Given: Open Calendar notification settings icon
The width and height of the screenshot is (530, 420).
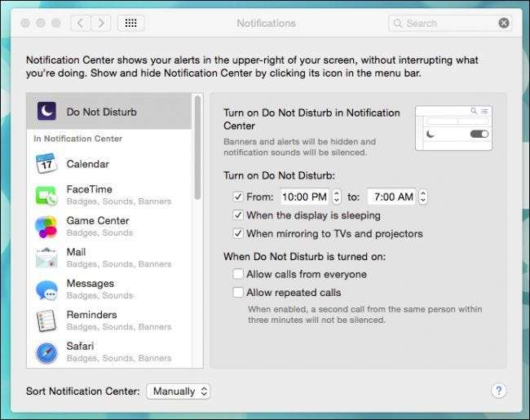Looking at the screenshot, I should pos(46,164).
